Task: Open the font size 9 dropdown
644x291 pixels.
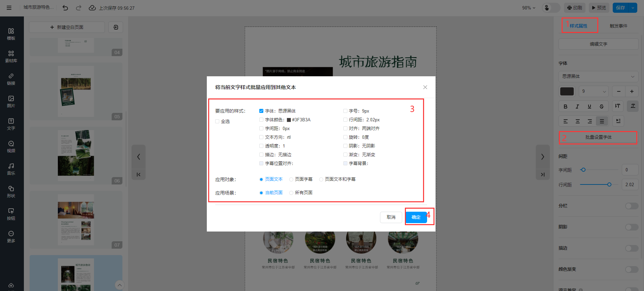Action: pos(594,91)
